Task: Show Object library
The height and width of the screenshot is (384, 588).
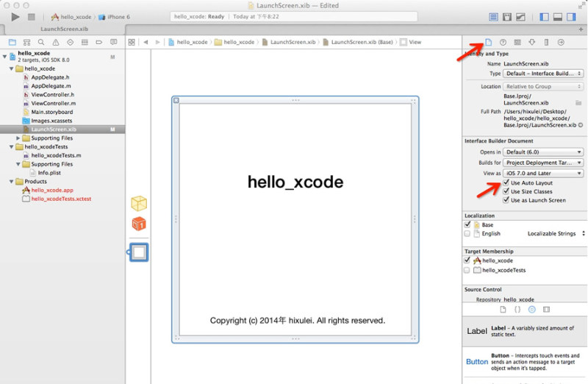Action: coord(531,309)
